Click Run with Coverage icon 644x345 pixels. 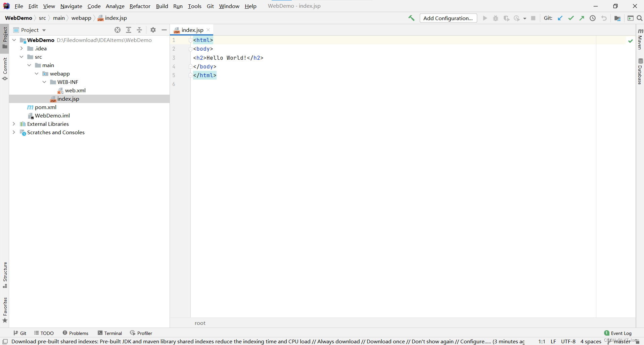[506, 18]
